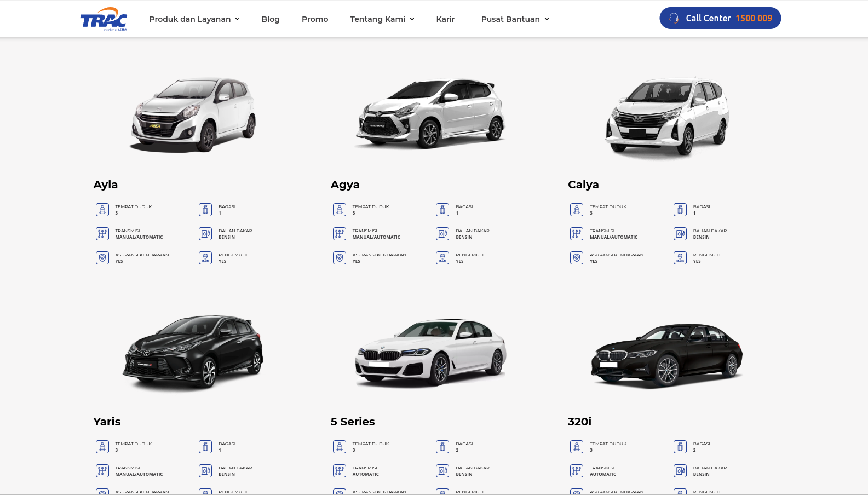Click Calya's Transmisi gearshift icon
The width and height of the screenshot is (868, 495).
click(x=577, y=234)
